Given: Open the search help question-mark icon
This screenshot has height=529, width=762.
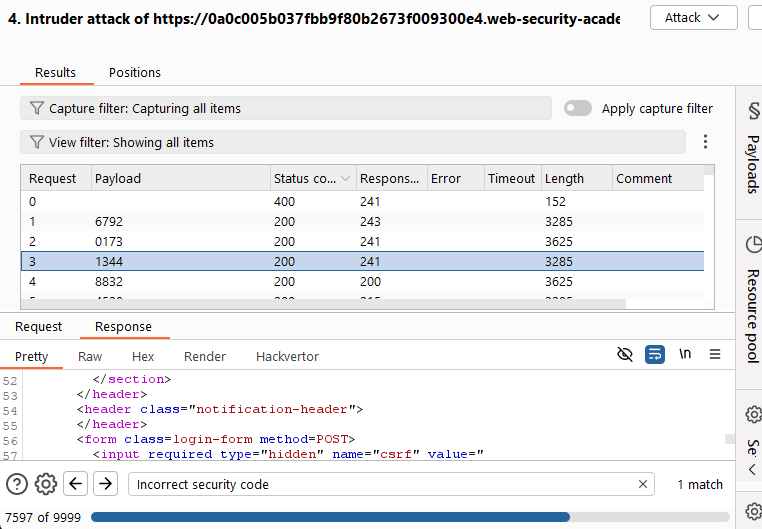Looking at the screenshot, I should [17, 484].
